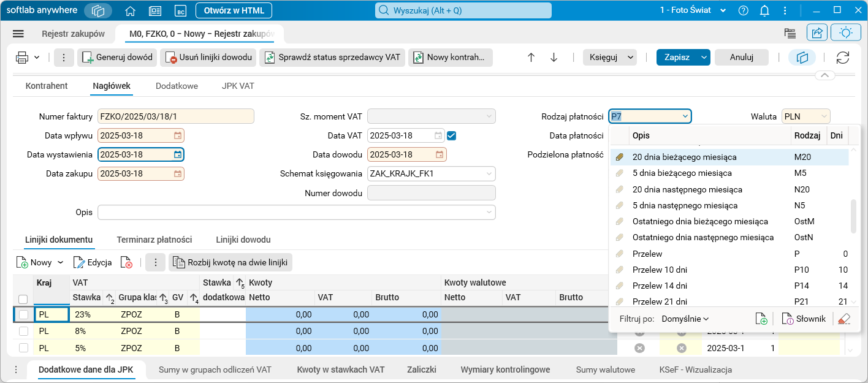Collapse the header section chevron
The height and width of the screenshot is (383, 868).
pos(824,75)
